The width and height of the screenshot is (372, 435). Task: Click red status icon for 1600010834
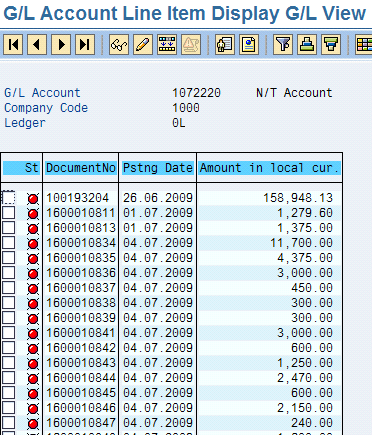[33, 244]
